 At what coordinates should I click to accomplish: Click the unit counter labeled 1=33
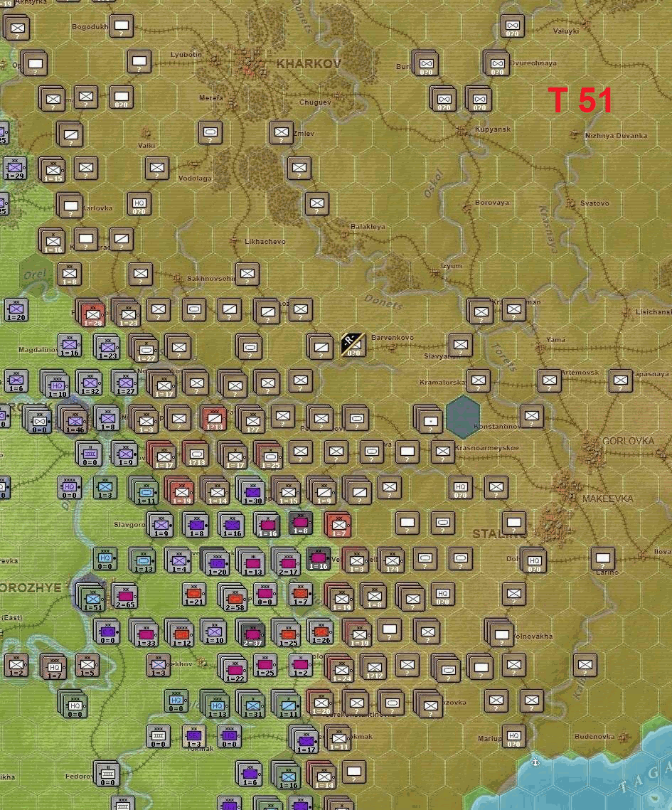click(146, 634)
